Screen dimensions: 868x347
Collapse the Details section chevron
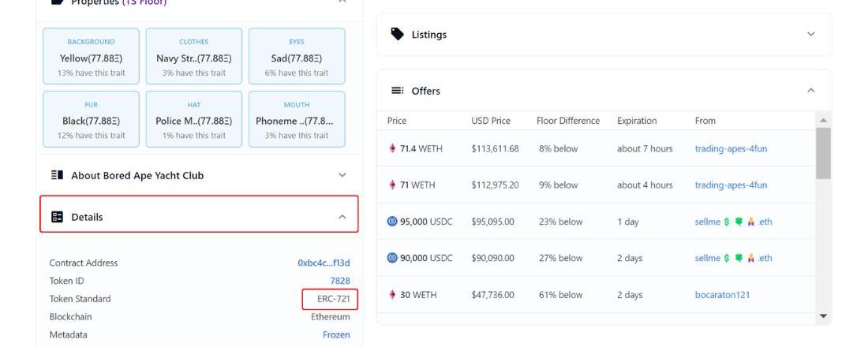coord(342,217)
